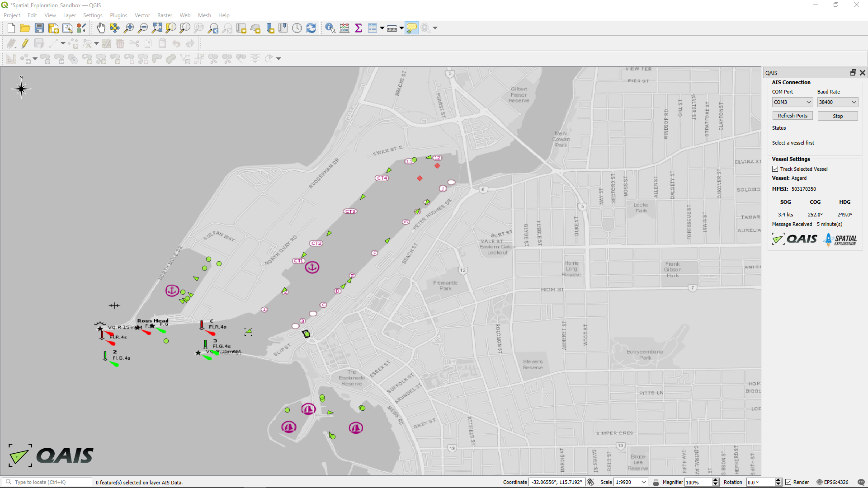Click Zoom Full extent icon
868x488 pixels.
(157, 28)
